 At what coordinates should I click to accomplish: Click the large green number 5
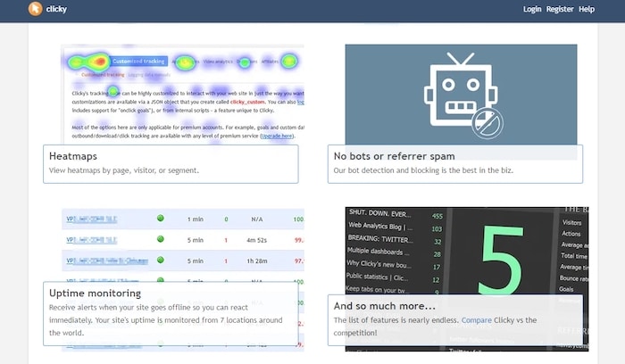click(501, 260)
